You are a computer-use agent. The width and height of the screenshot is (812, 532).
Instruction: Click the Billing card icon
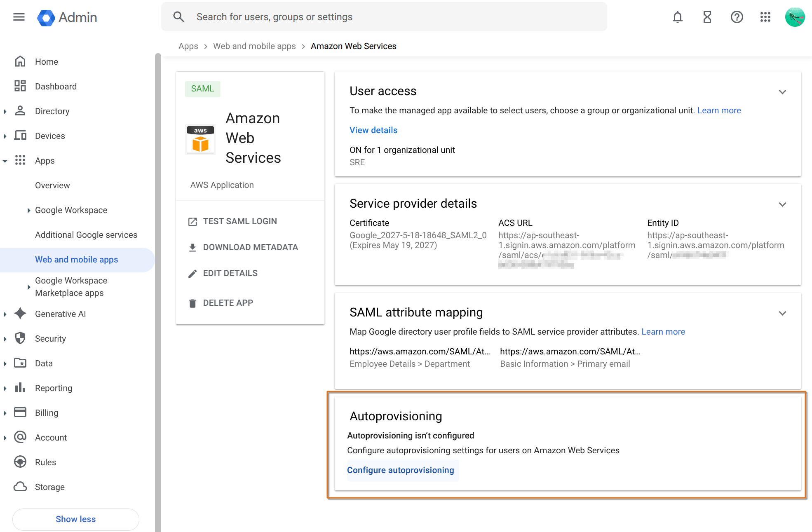click(20, 412)
